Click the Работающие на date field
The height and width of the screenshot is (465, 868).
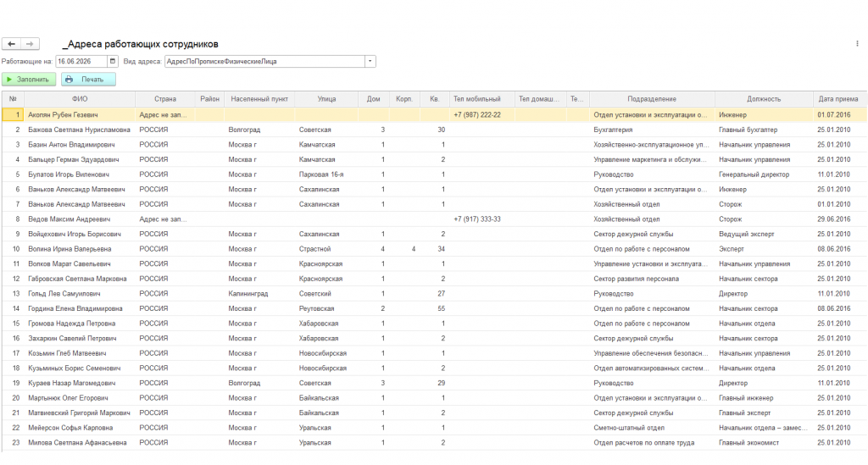click(81, 61)
